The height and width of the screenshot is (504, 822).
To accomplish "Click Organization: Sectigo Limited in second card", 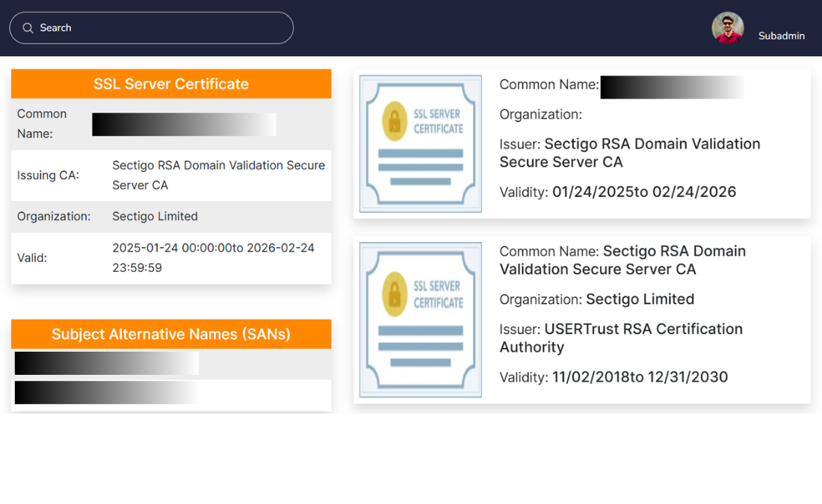I will coord(596,299).
